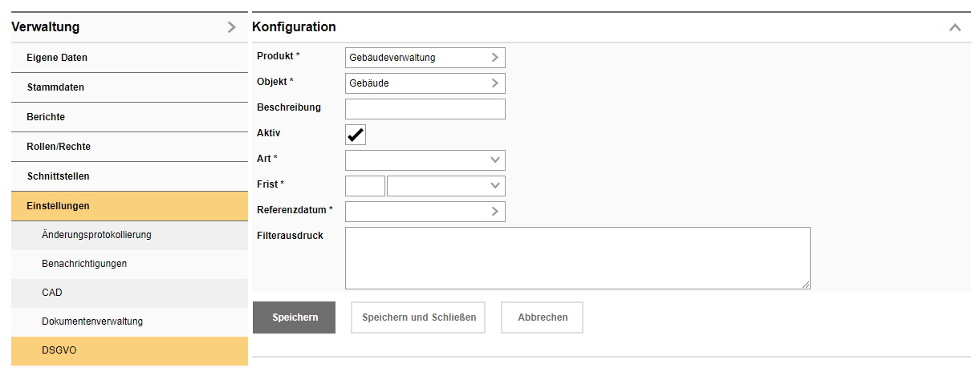
Task: Open the Referenzdatum selection arrow
Action: click(x=495, y=212)
